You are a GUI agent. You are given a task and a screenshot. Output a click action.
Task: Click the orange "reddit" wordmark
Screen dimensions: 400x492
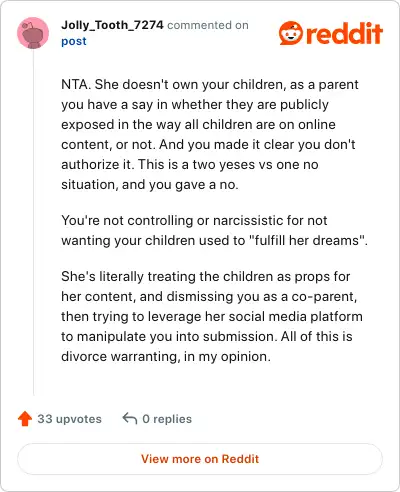[x=344, y=33]
